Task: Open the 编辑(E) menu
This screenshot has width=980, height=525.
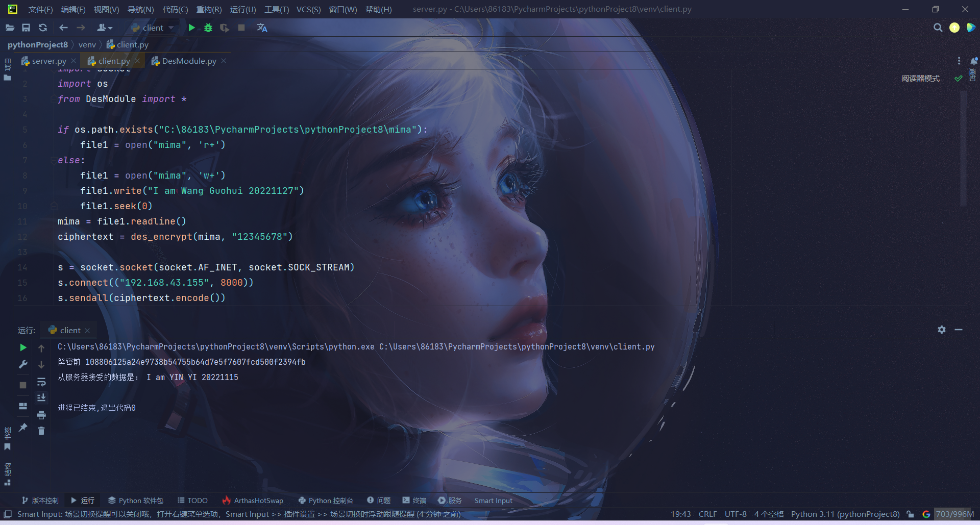Action: pyautogui.click(x=73, y=9)
